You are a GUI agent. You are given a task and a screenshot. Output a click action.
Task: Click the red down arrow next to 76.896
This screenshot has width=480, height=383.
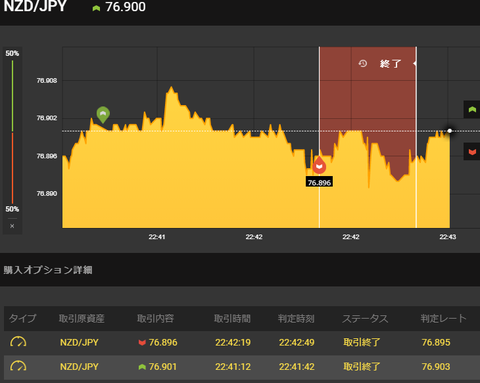pos(142,343)
